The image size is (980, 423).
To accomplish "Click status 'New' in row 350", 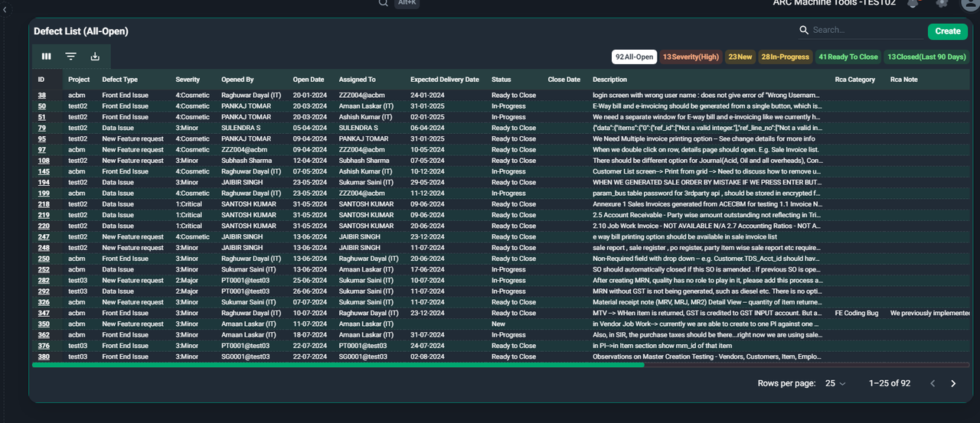I will [x=498, y=324].
